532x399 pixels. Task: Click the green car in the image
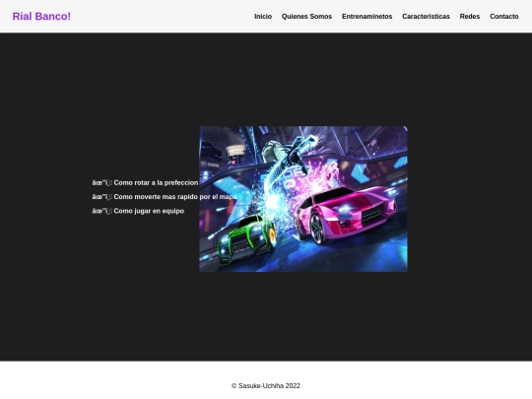(x=247, y=239)
